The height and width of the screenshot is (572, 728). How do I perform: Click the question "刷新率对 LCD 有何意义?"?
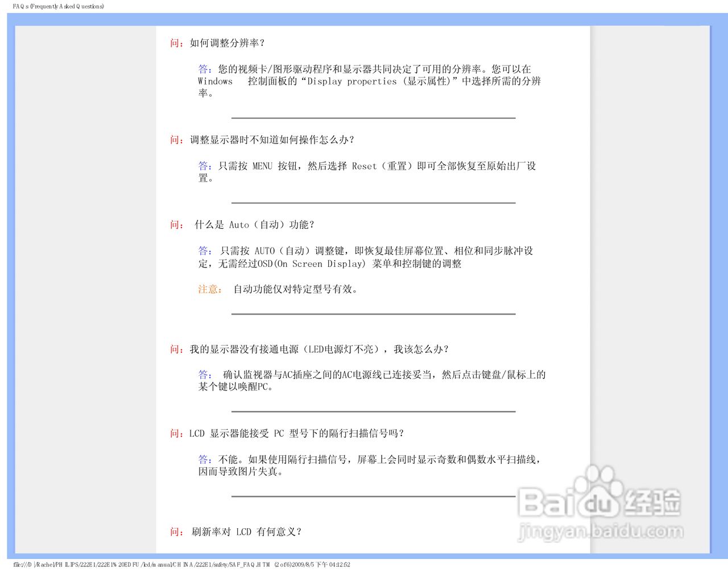(x=247, y=532)
